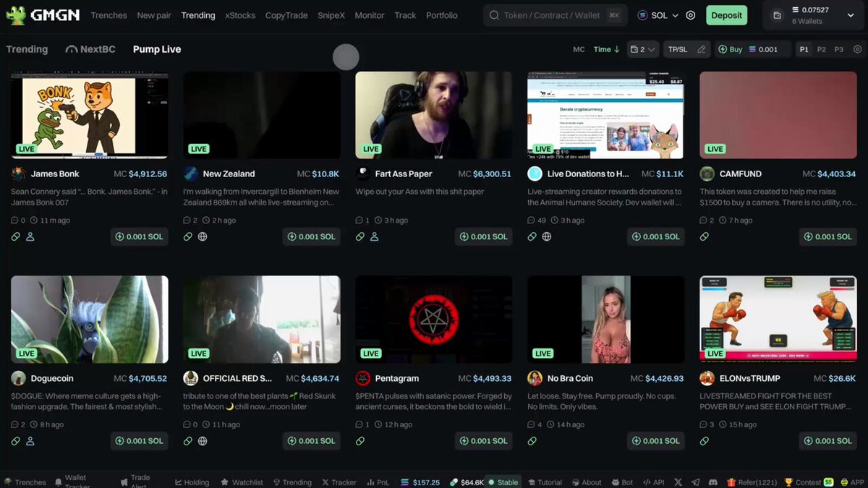This screenshot has width=868, height=488.
Task: Click the search magnifier icon
Action: [x=495, y=15]
